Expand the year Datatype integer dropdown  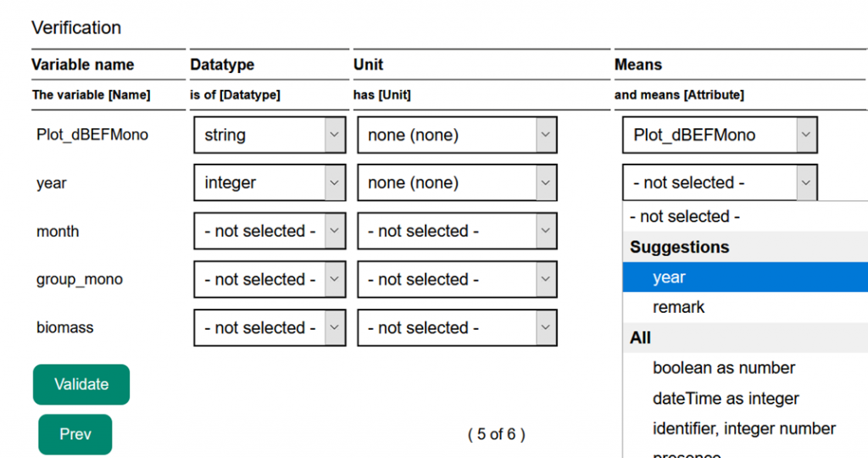pyautogui.click(x=270, y=182)
